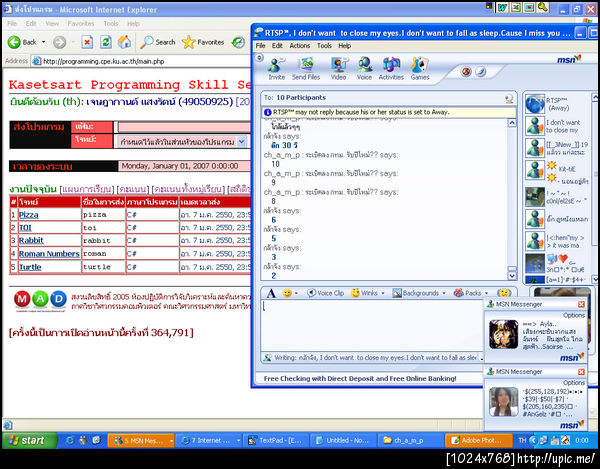Click the round wink face button
The width and height of the screenshot is (600, 469).
(x=504, y=293)
